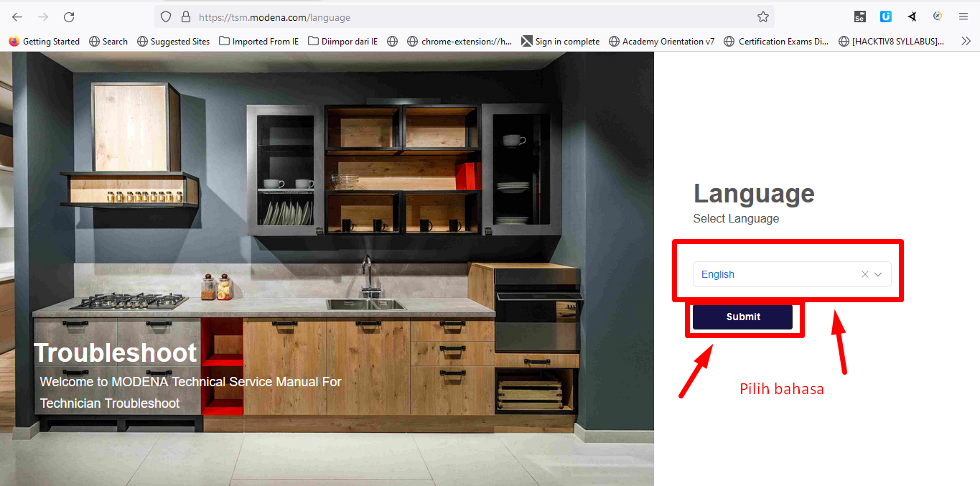Click the tracking protection shield icon
980x486 pixels.
click(166, 17)
